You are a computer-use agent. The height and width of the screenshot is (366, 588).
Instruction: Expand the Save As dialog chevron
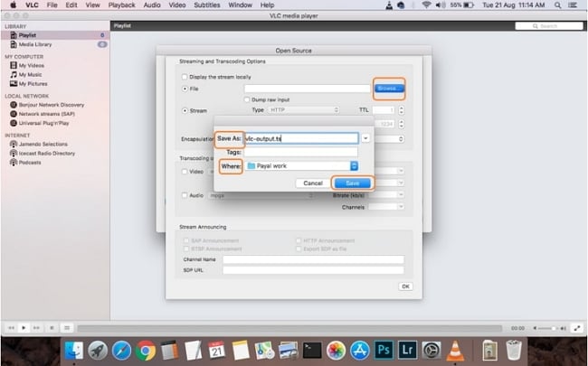(x=365, y=138)
